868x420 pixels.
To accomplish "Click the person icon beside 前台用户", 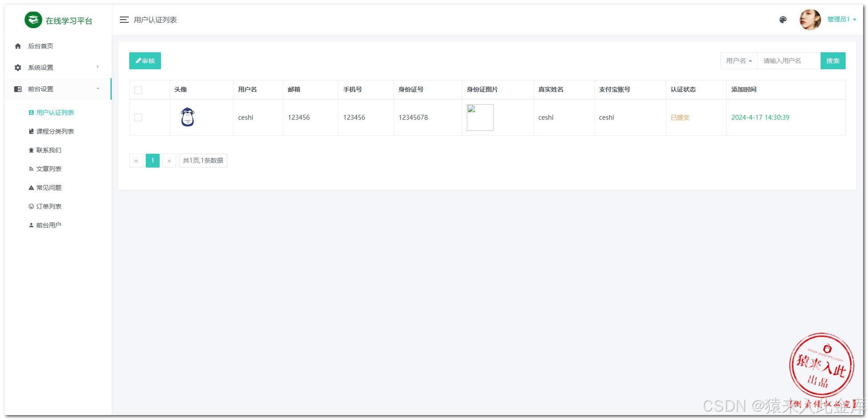I will pos(31,225).
